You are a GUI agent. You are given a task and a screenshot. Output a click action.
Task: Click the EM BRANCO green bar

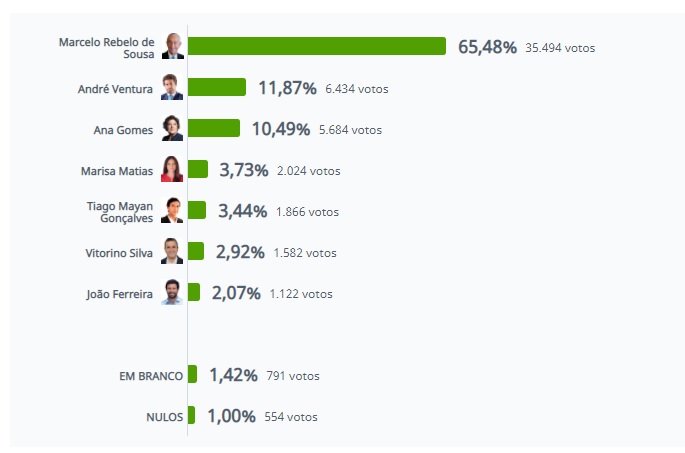(x=192, y=374)
